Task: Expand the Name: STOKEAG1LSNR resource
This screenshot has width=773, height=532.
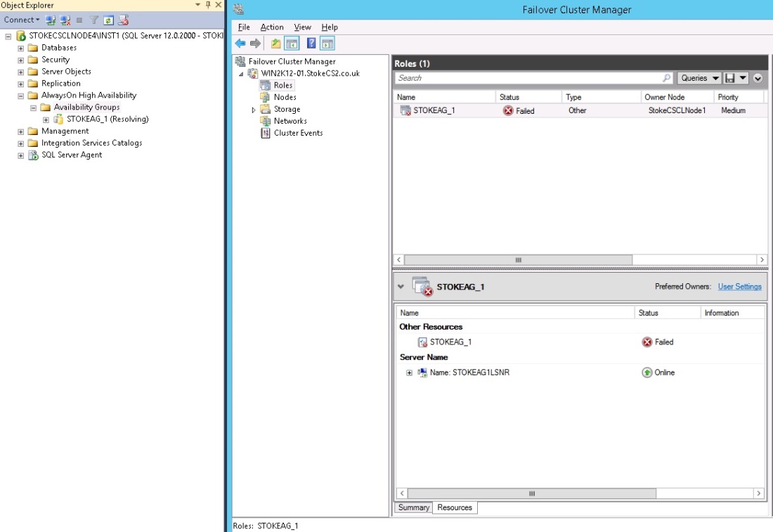Action: (409, 372)
